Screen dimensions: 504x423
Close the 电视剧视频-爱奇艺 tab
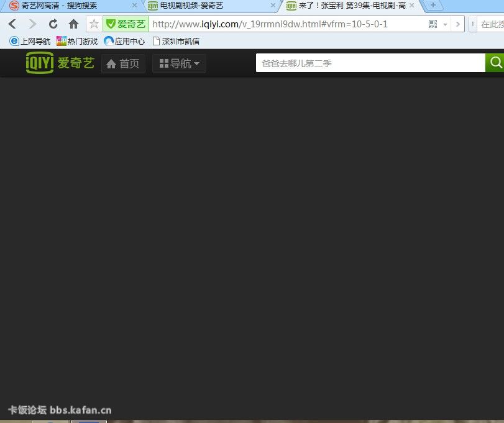coord(272,6)
